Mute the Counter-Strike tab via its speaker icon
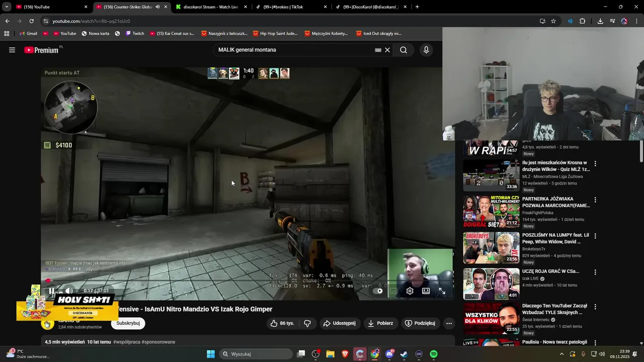The width and height of the screenshot is (644, 362). pyautogui.click(x=157, y=7)
